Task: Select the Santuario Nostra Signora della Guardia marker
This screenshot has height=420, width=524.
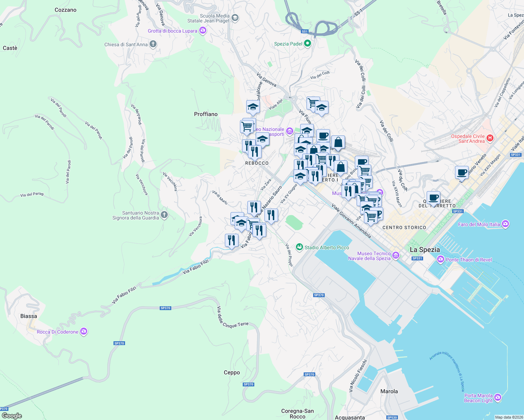Action: click(x=164, y=215)
